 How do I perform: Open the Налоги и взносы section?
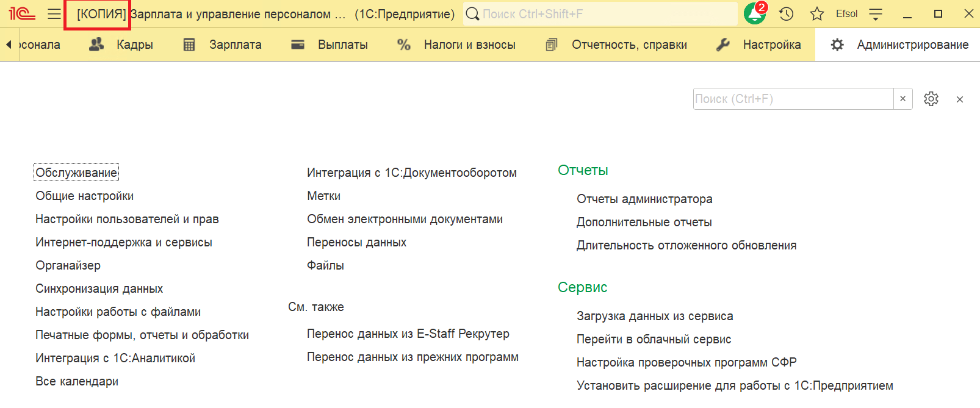(x=470, y=45)
